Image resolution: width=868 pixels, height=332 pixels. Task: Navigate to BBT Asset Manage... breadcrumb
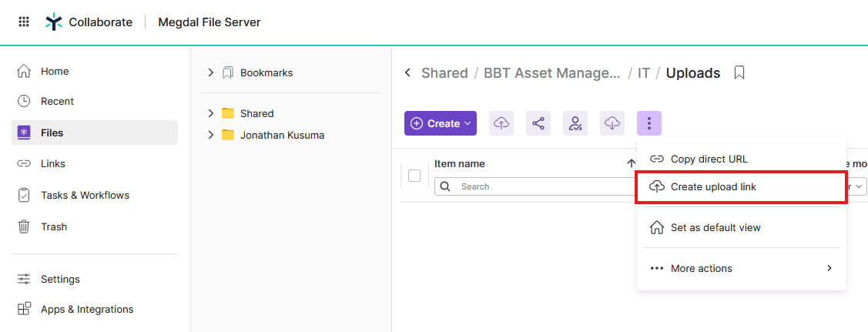pyautogui.click(x=552, y=73)
